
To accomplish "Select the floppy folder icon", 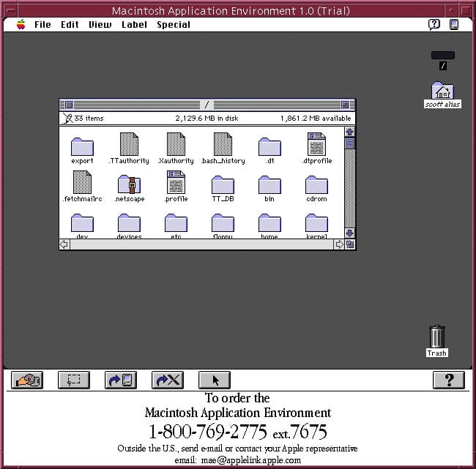I will point(223,223).
